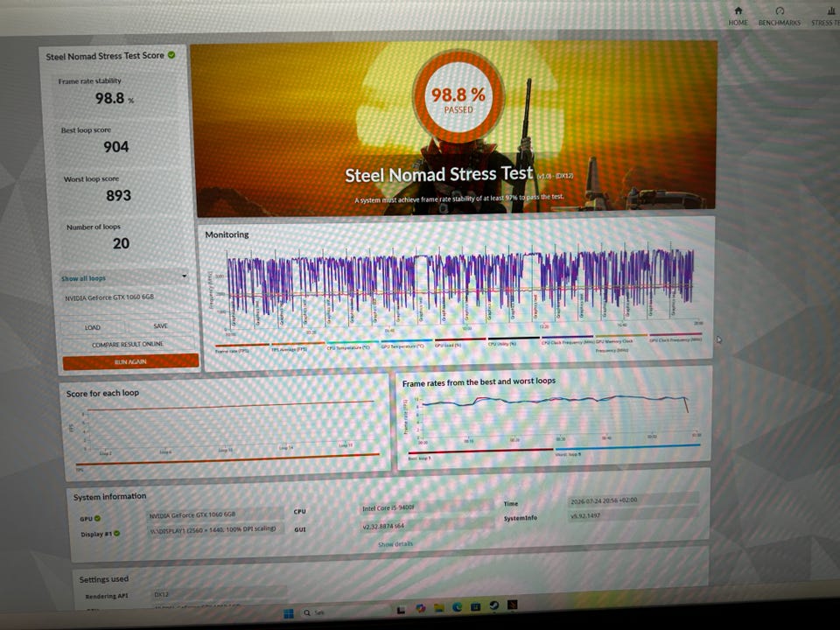Click the BENCHMARKS menu label
Screen dimensions: 840x630
780,23
